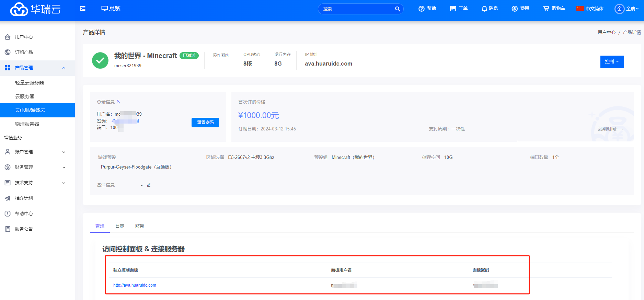This screenshot has width=644, height=300.
Task: Open the 金瑞 account dropdown arrow
Action: pyautogui.click(x=637, y=9)
